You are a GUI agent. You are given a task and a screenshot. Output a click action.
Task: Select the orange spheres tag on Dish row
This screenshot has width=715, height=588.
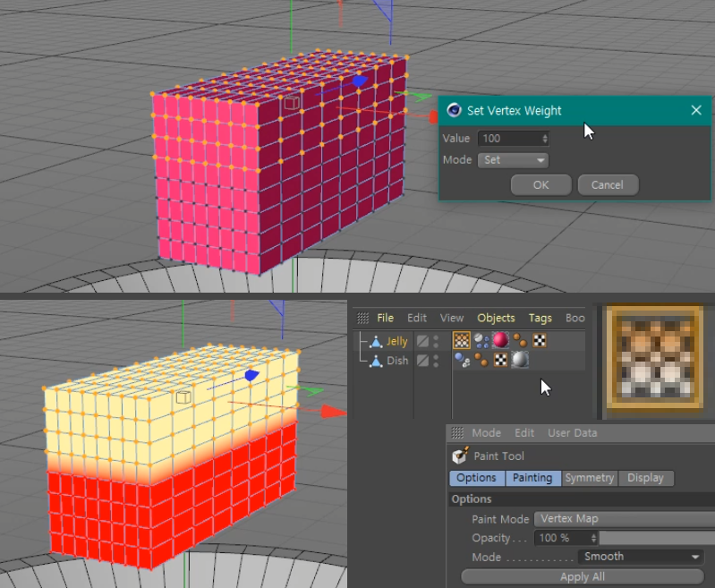click(481, 360)
